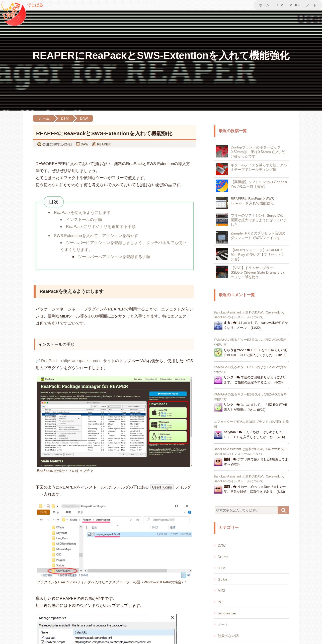Open REAPER tag in post meta
322x644 pixels.
pyautogui.click(x=104, y=144)
